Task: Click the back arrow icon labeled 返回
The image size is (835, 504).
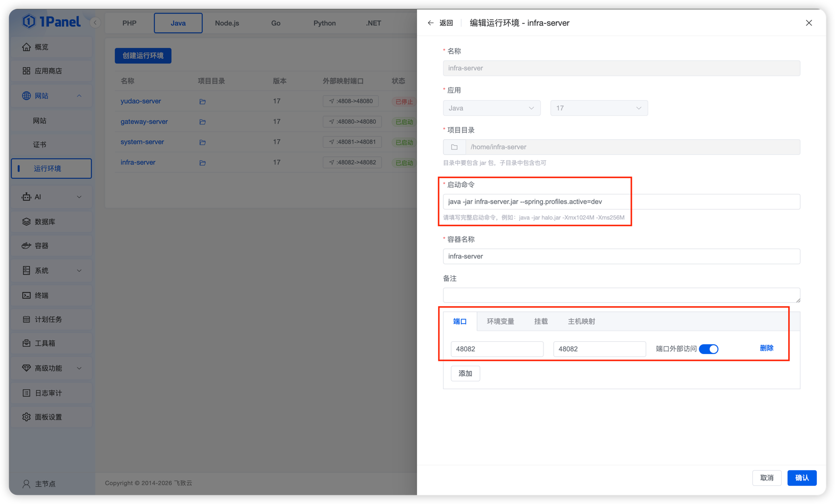Action: coord(430,23)
